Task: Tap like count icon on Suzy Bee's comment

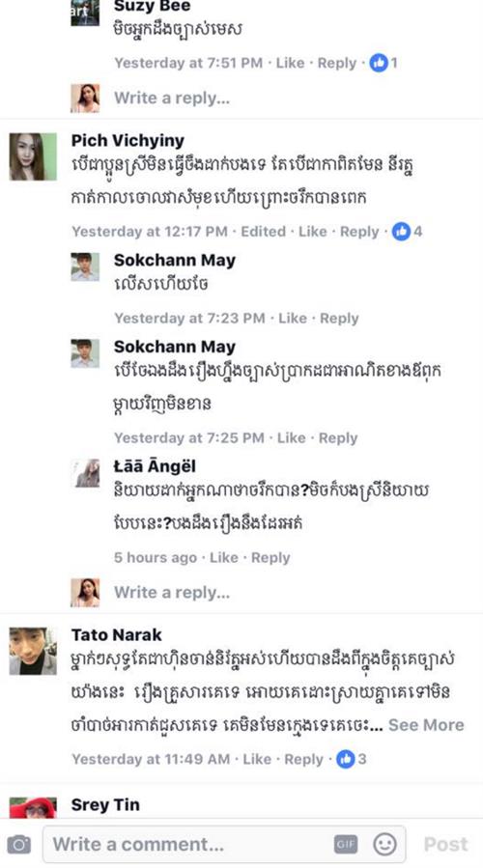Action: click(379, 63)
